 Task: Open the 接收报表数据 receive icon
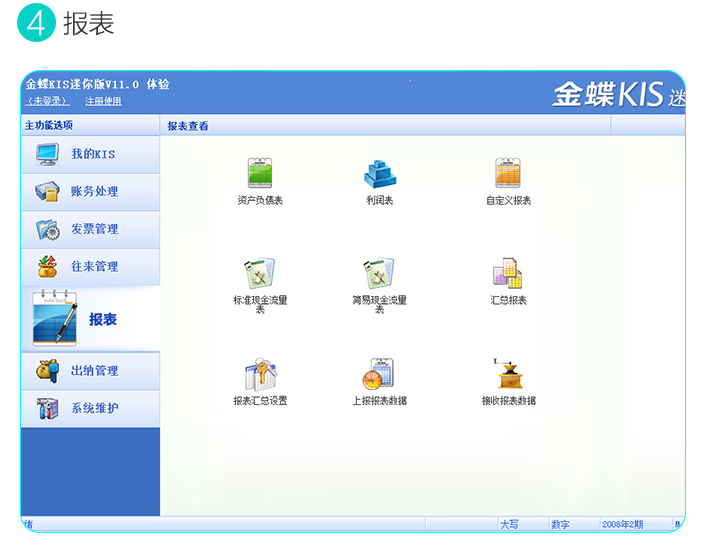click(508, 376)
